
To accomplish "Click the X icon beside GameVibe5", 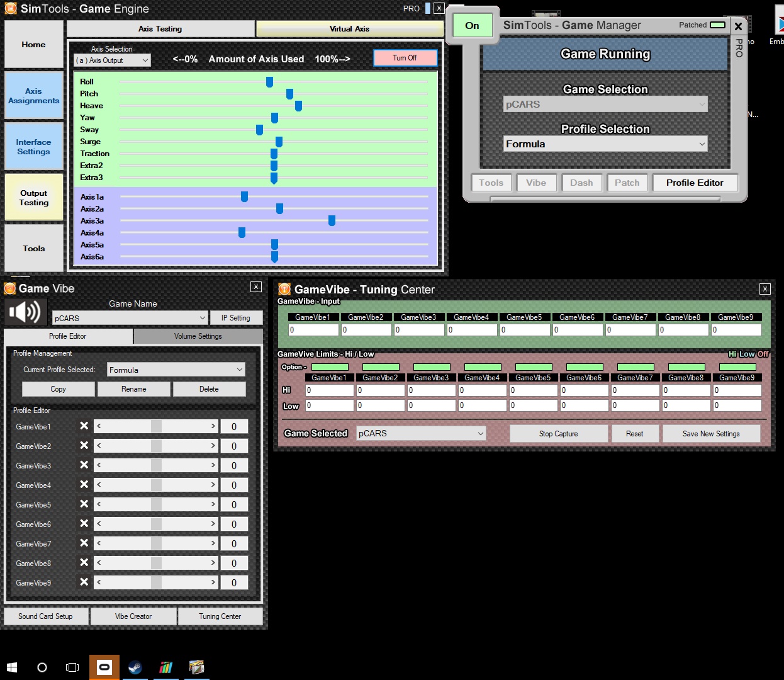I will 84,504.
